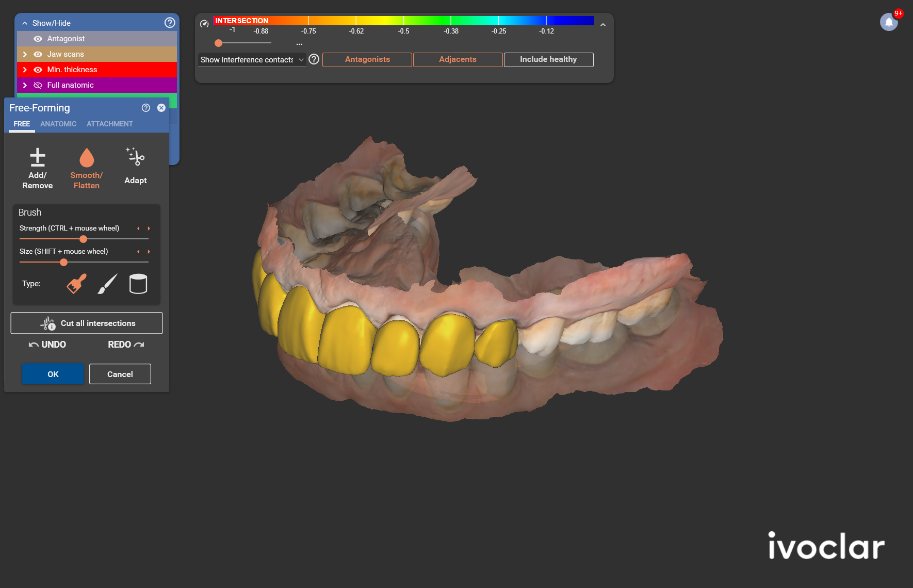Image resolution: width=913 pixels, height=588 pixels.
Task: Collapse the Show/Hide panel
Action: pyautogui.click(x=25, y=23)
